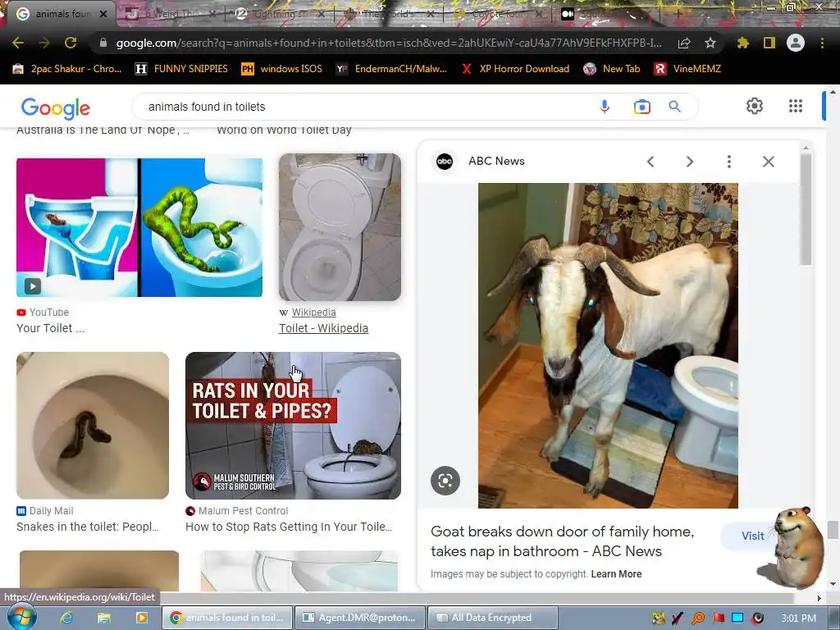Switch to the Weird Things browser tab

click(171, 15)
